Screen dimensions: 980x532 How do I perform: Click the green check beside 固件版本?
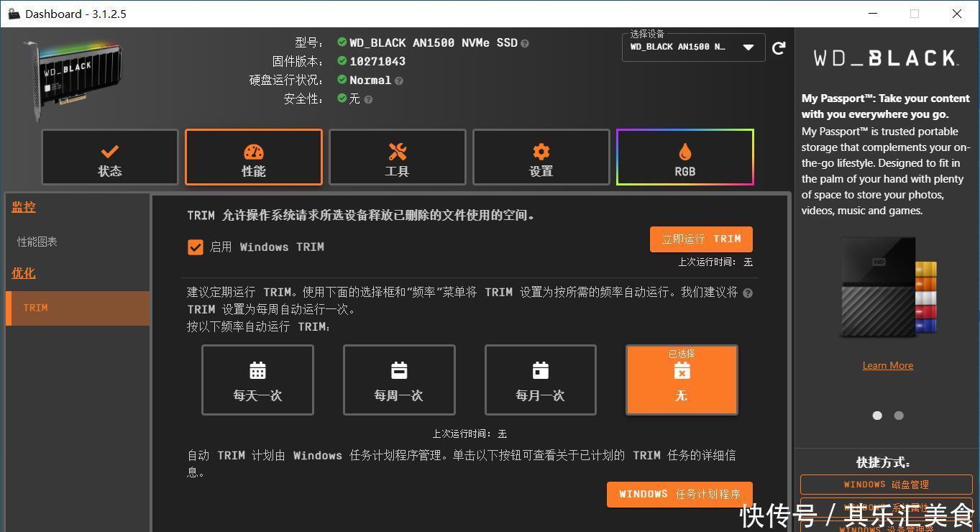342,61
